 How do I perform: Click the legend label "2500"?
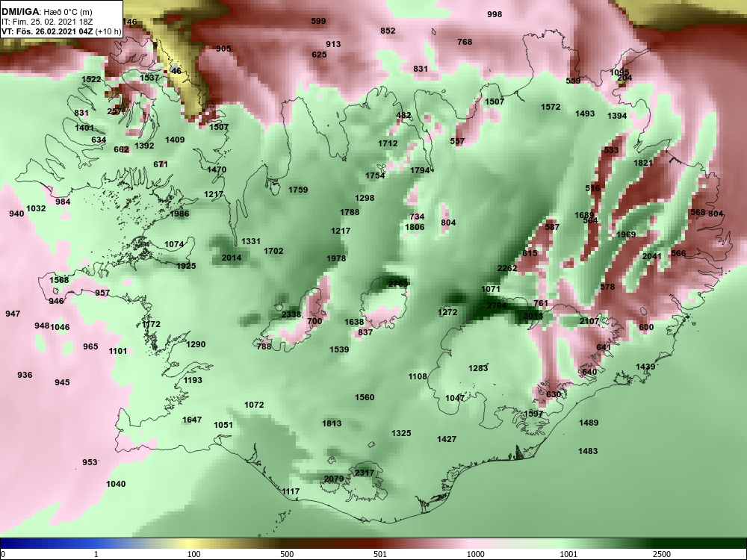coord(662,554)
